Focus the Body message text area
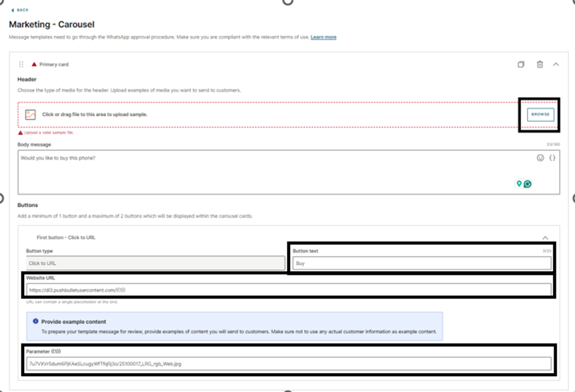 [x=288, y=172]
